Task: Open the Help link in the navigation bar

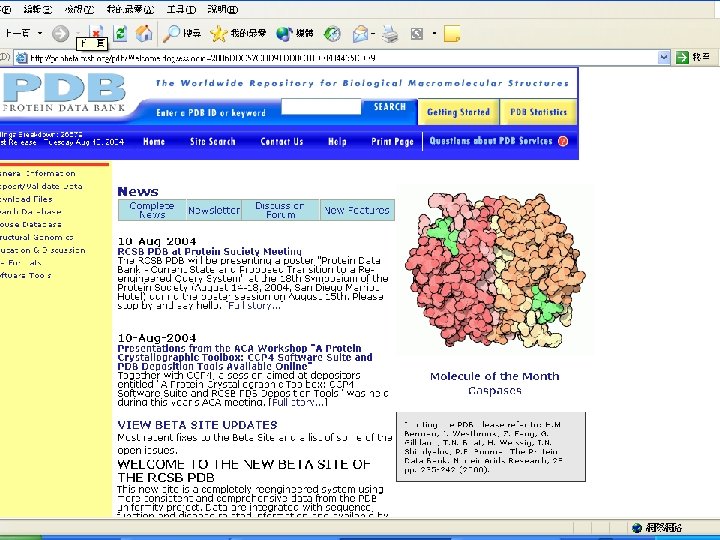Action: point(337,141)
